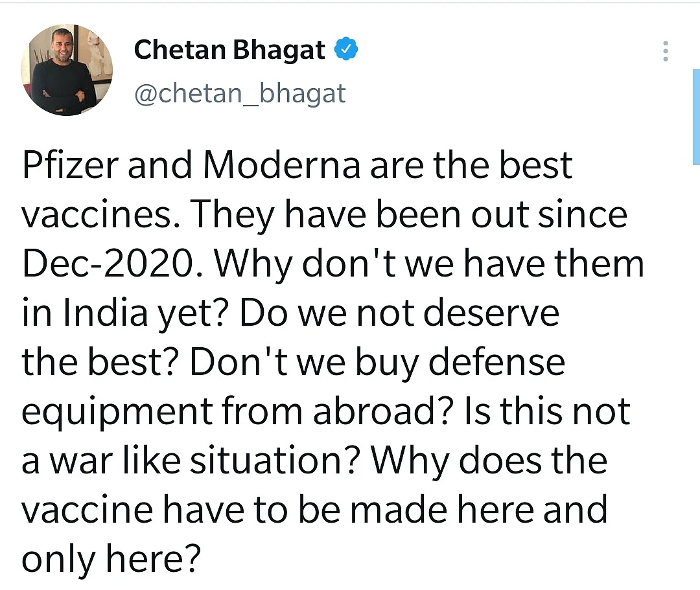The height and width of the screenshot is (590, 700).
Task: Click the word "India" in the tweet
Action: click(106, 313)
